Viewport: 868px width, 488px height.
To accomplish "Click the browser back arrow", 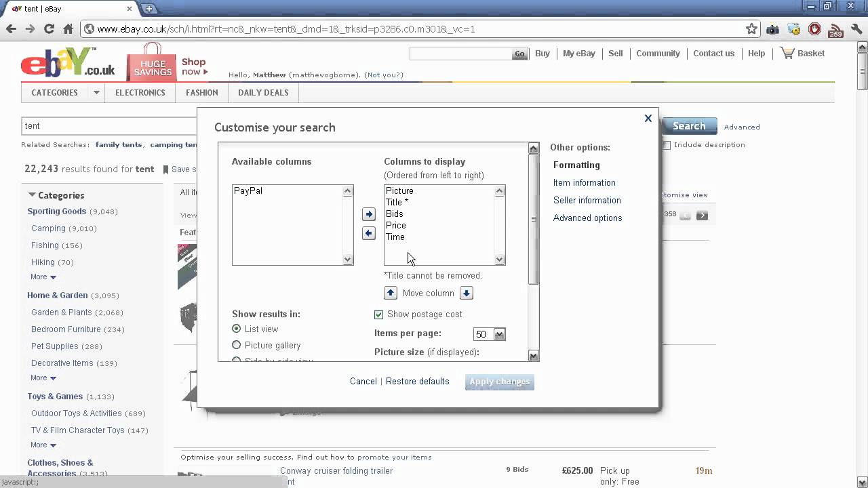I will [11, 29].
